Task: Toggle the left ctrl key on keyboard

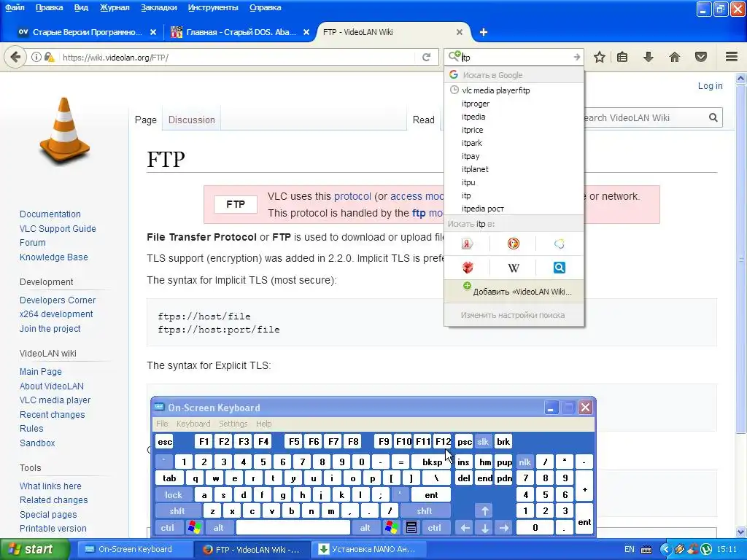Action: (x=167, y=528)
